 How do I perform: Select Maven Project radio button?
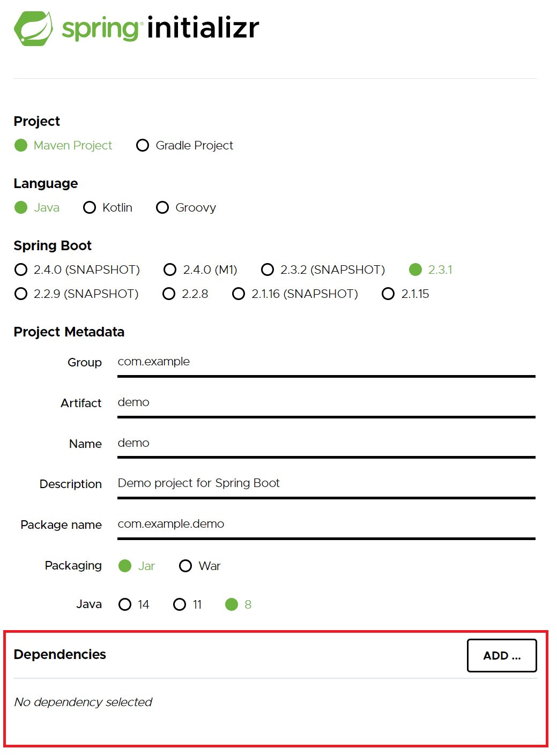coord(63,145)
